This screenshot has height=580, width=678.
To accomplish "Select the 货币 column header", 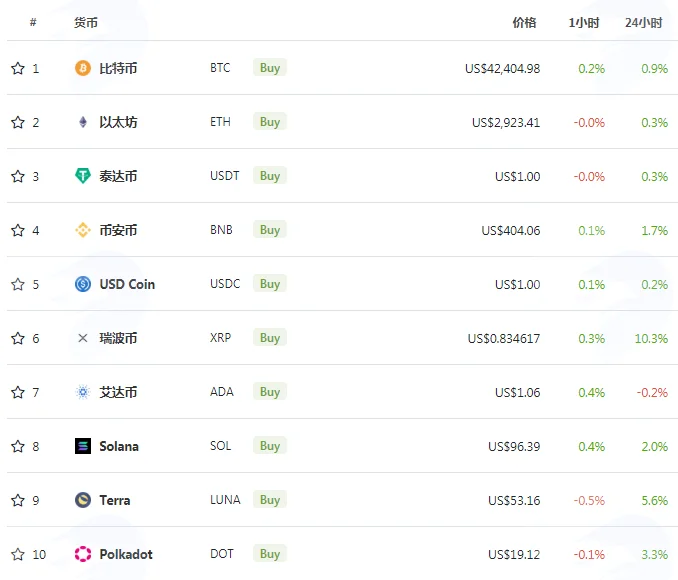I will pos(86,22).
